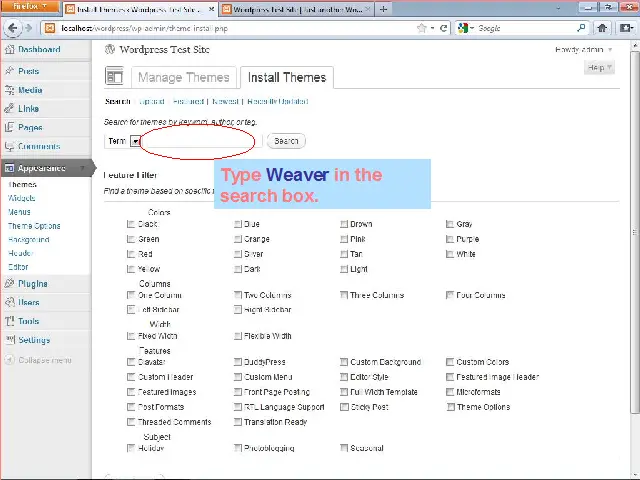The image size is (640, 480).
Task: Click the theme search text box
Action: pyautogui.click(x=200, y=141)
